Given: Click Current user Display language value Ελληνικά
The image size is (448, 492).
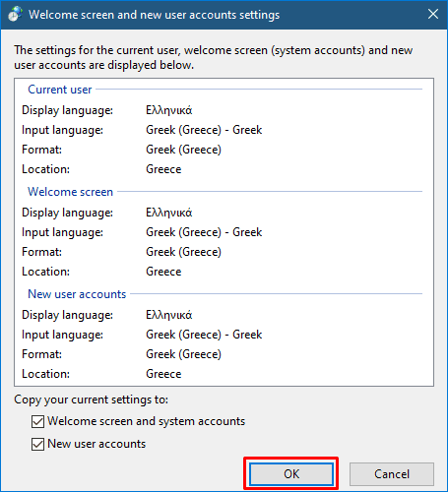Looking at the screenshot, I should tap(169, 110).
